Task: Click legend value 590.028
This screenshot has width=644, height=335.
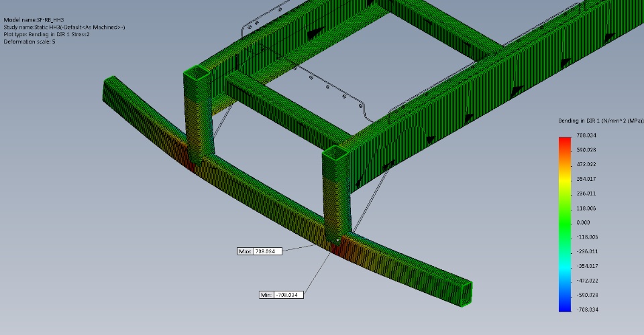Action: click(586, 149)
